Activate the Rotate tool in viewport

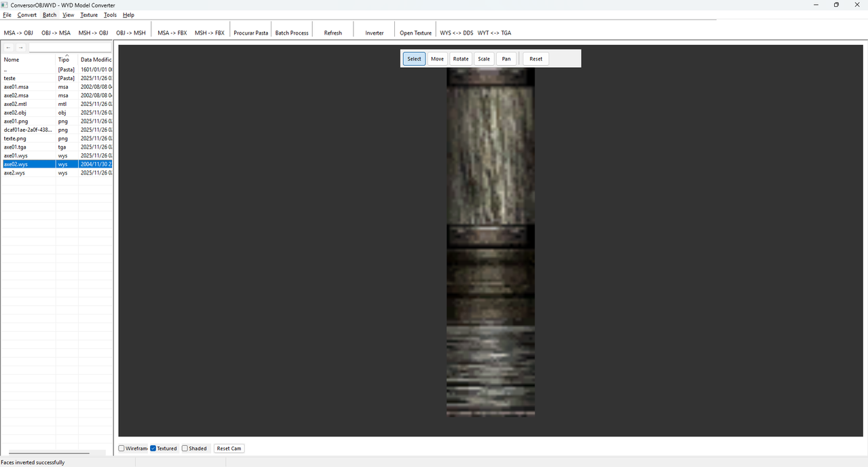tap(461, 59)
